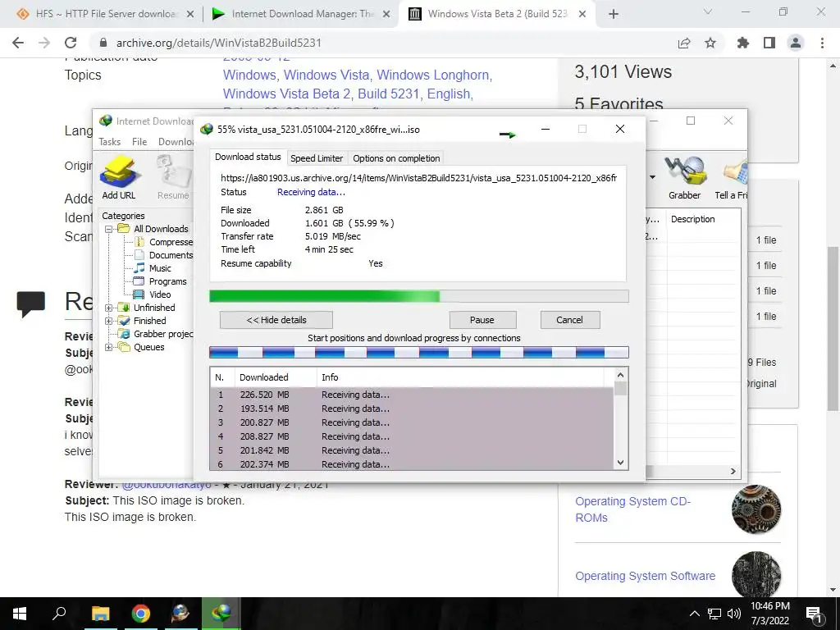Open Chrome from the taskbar
The image size is (840, 630).
(141, 614)
